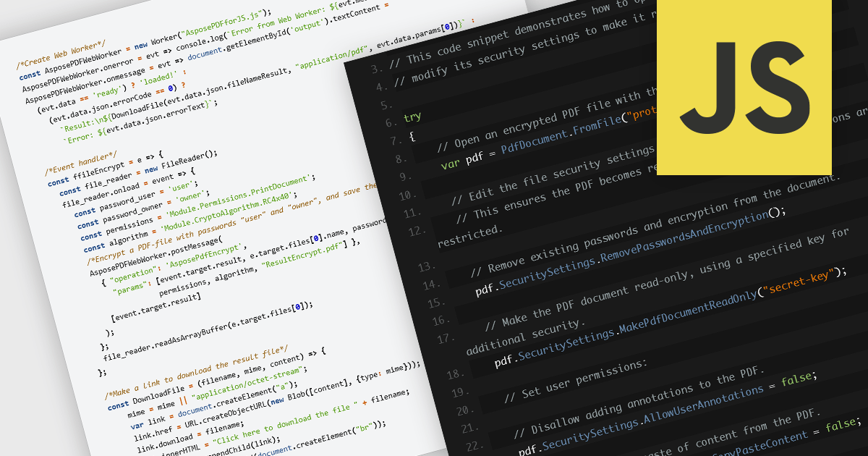Select the 'AsposePdfEncrypt' operation string

click(203, 256)
